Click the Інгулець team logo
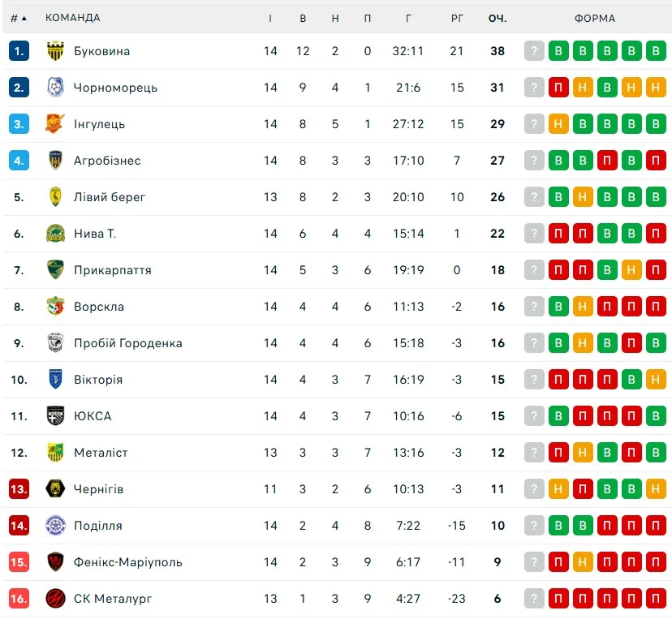The height and width of the screenshot is (619, 672). coord(55,124)
